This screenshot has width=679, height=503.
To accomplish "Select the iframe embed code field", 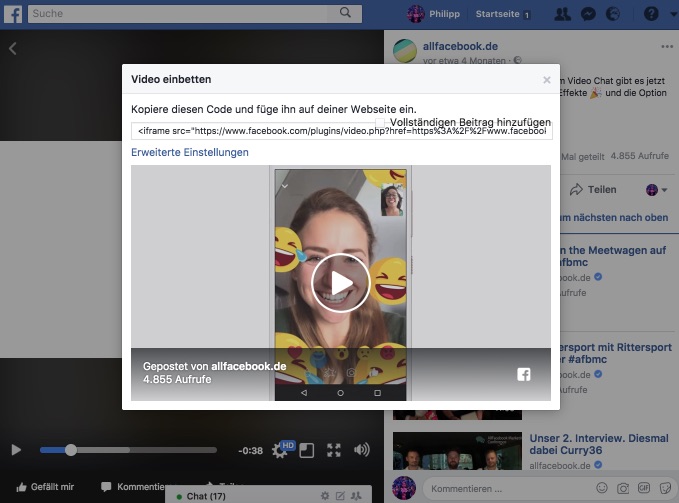I will tap(342, 131).
